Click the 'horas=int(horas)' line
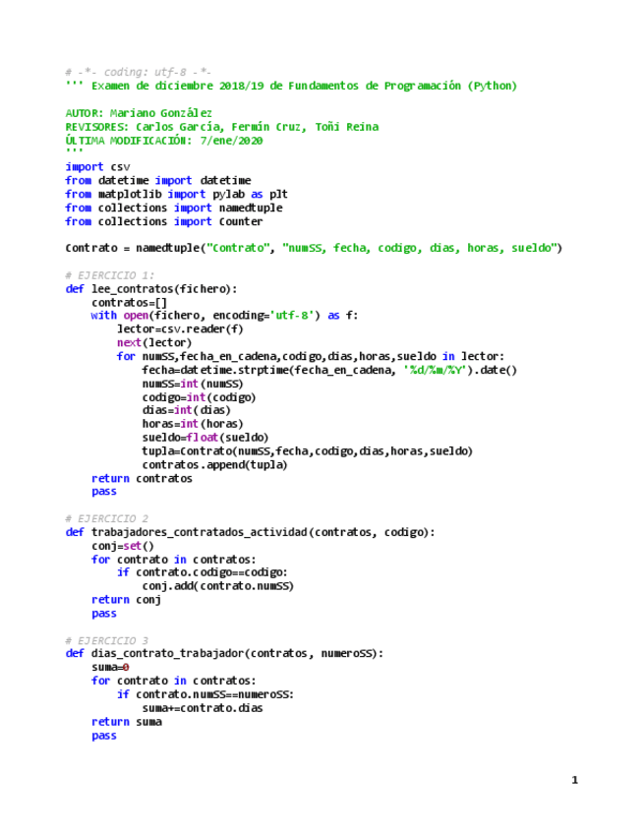Image resolution: width=644 pixels, height=834 pixels. (x=193, y=424)
